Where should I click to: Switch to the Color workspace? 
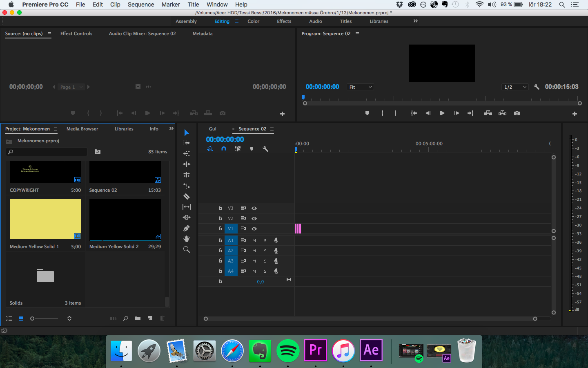coord(253,21)
